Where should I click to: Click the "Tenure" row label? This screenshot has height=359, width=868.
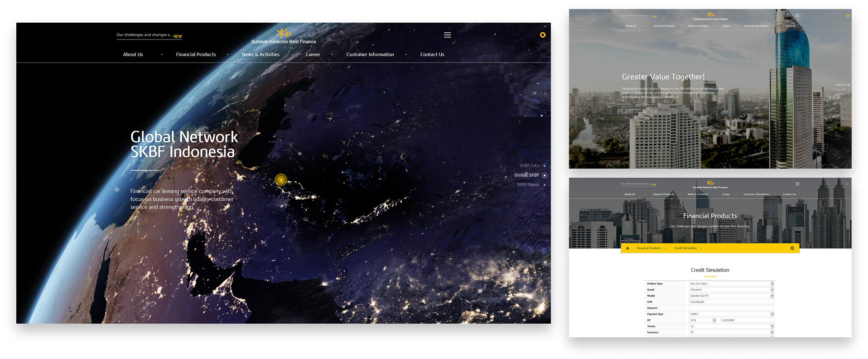(651, 326)
